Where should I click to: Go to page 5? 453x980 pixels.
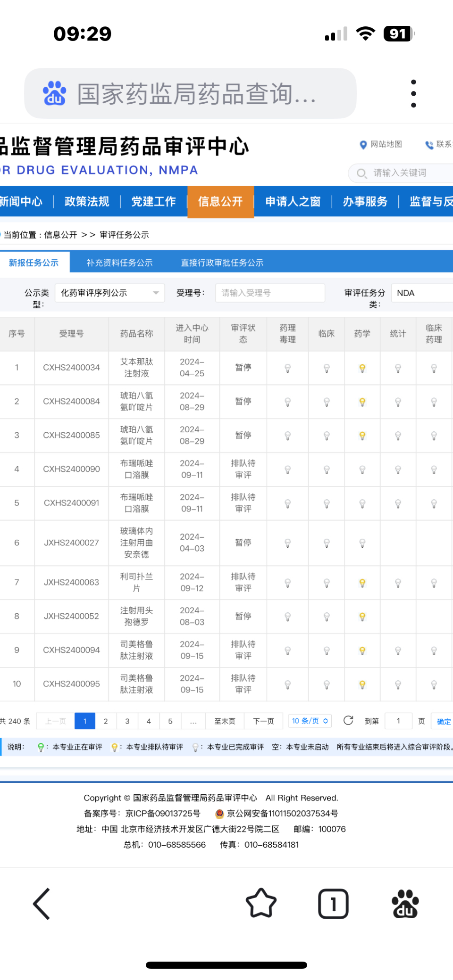click(170, 721)
